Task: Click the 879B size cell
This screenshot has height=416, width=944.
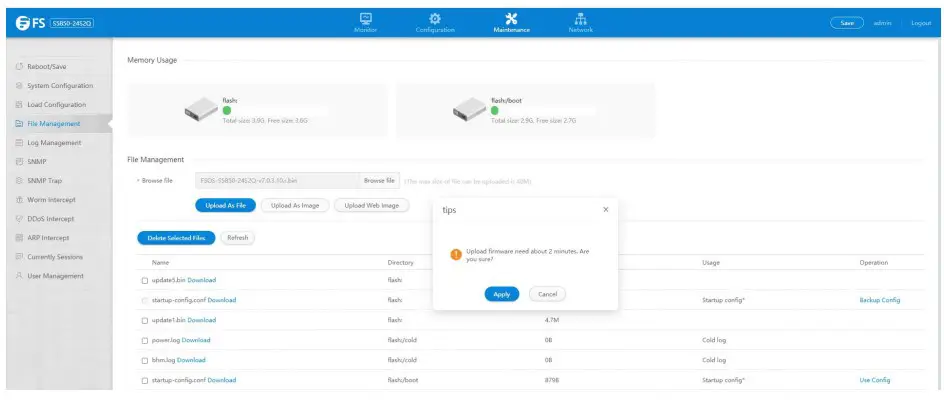Action: 550,380
